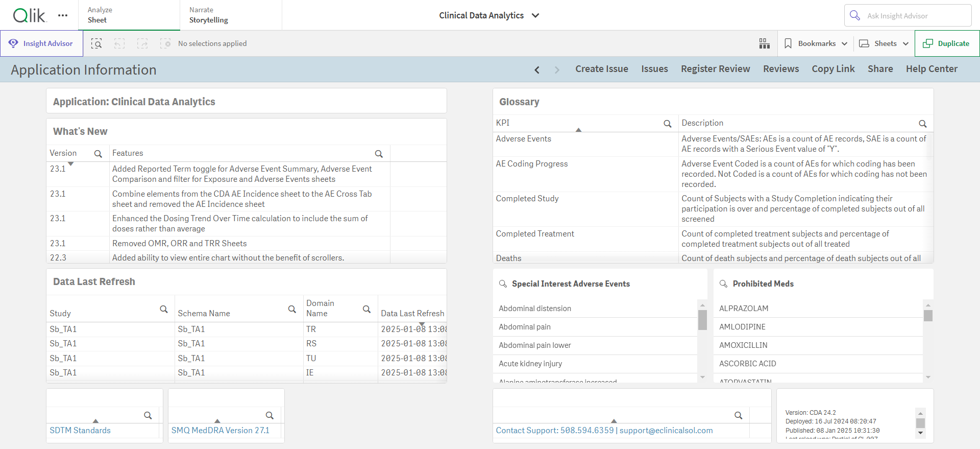Sort the Contact Support column
This screenshot has height=449, width=980.
[614, 421]
